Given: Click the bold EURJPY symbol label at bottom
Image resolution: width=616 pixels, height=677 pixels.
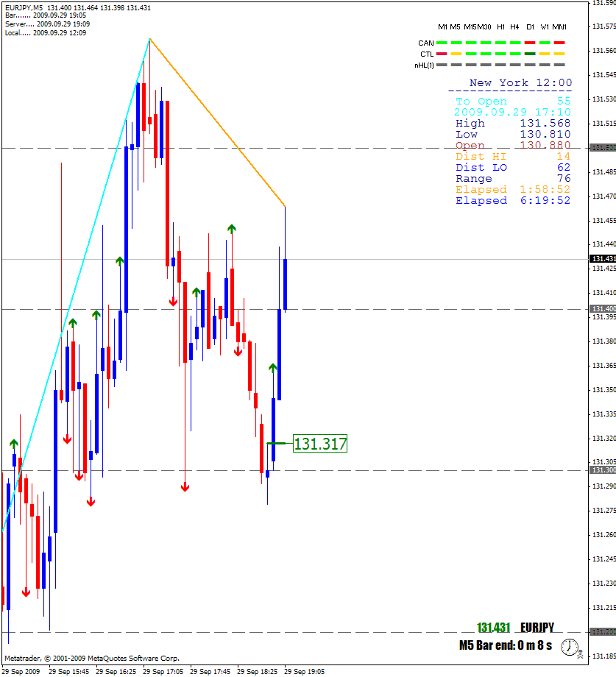Looking at the screenshot, I should 537,628.
